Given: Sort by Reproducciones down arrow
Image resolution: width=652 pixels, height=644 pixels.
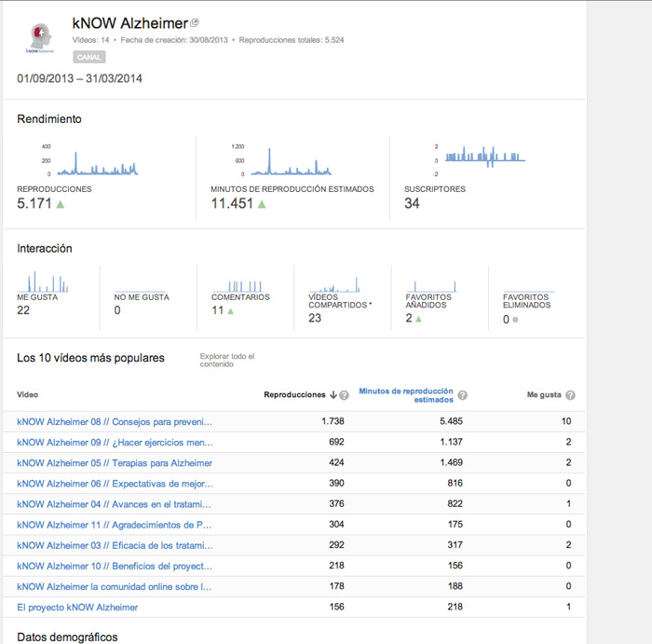Looking at the screenshot, I should coord(333,395).
